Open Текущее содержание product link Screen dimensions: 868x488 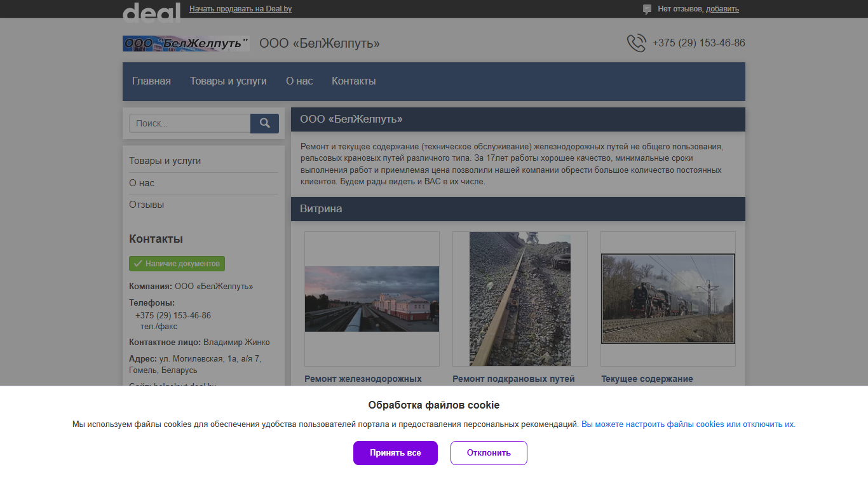click(x=647, y=379)
